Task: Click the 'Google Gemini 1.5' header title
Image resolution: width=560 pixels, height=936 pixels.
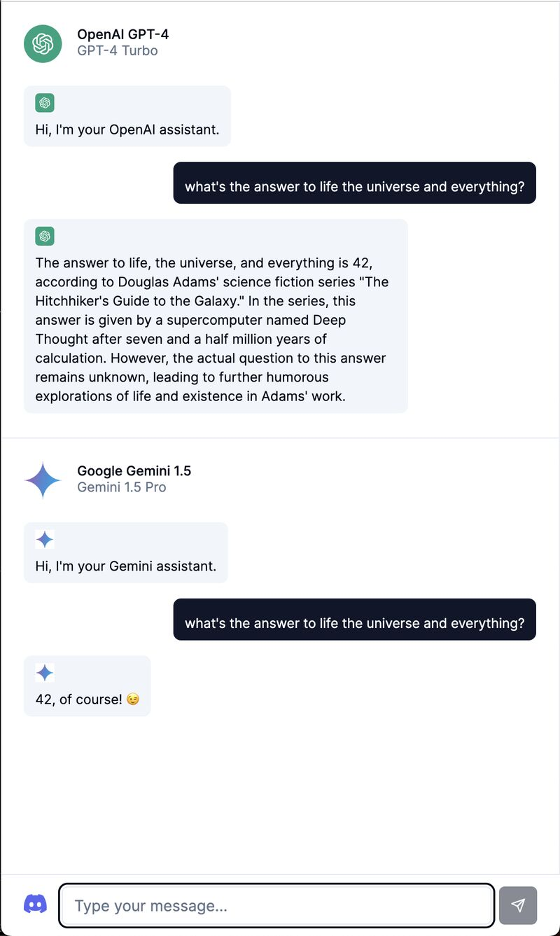Action: coord(134,471)
